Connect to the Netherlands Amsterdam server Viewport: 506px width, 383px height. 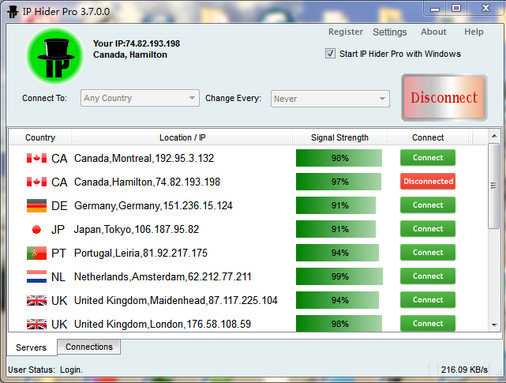coord(428,276)
